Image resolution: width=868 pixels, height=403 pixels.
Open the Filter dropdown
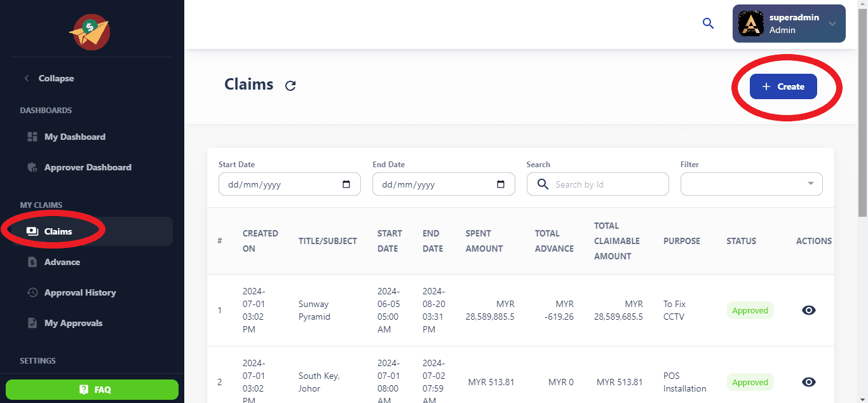click(x=751, y=184)
